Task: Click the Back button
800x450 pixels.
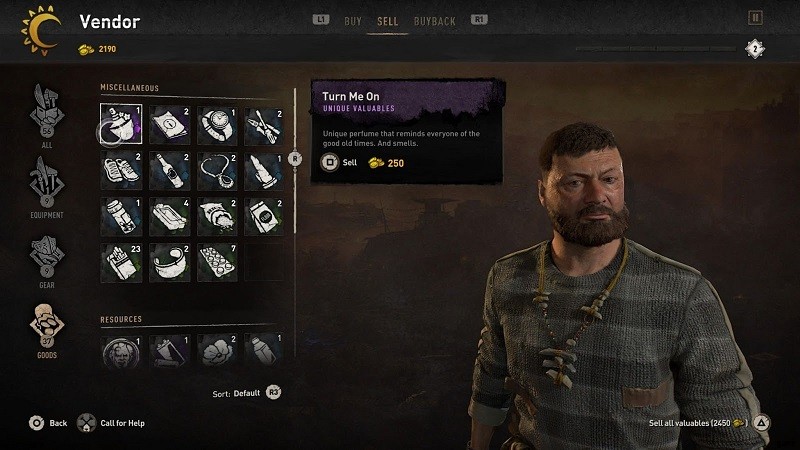Action: (48, 423)
